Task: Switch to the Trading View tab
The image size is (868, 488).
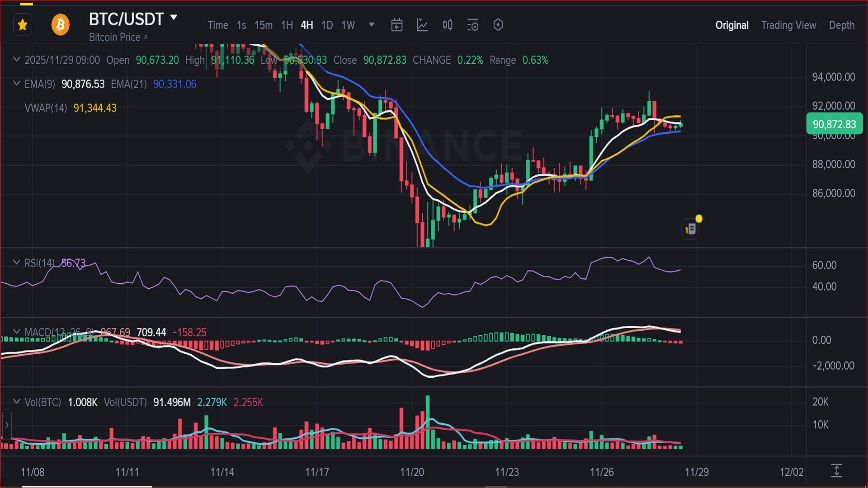Action: (788, 25)
